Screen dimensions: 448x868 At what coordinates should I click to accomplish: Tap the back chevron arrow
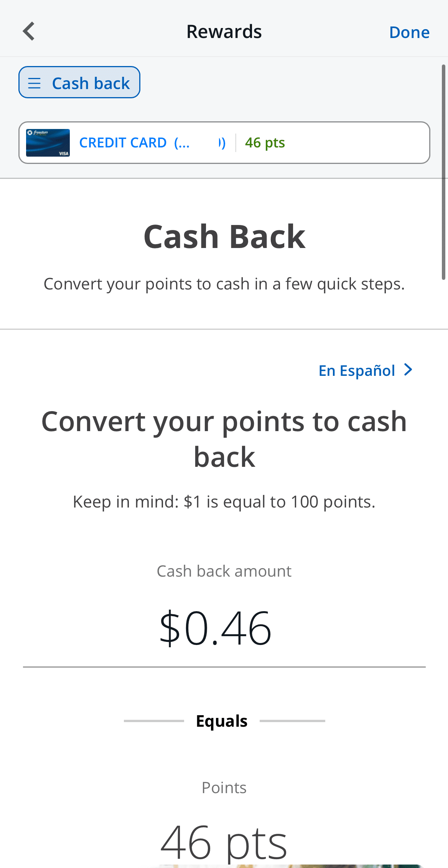point(29,31)
